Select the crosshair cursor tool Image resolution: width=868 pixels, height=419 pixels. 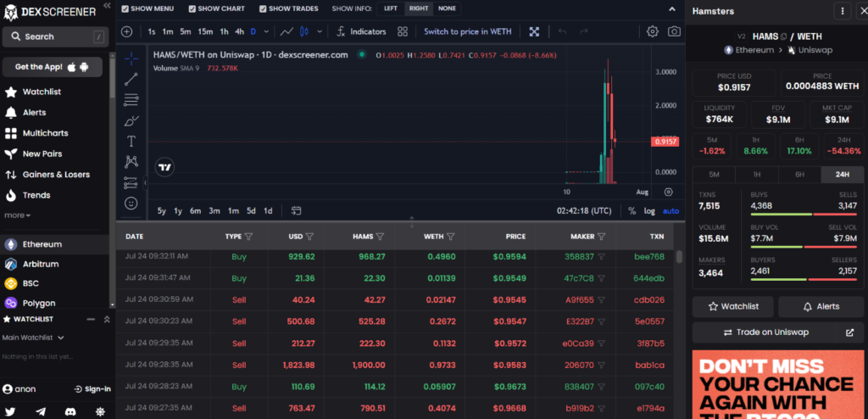click(131, 59)
